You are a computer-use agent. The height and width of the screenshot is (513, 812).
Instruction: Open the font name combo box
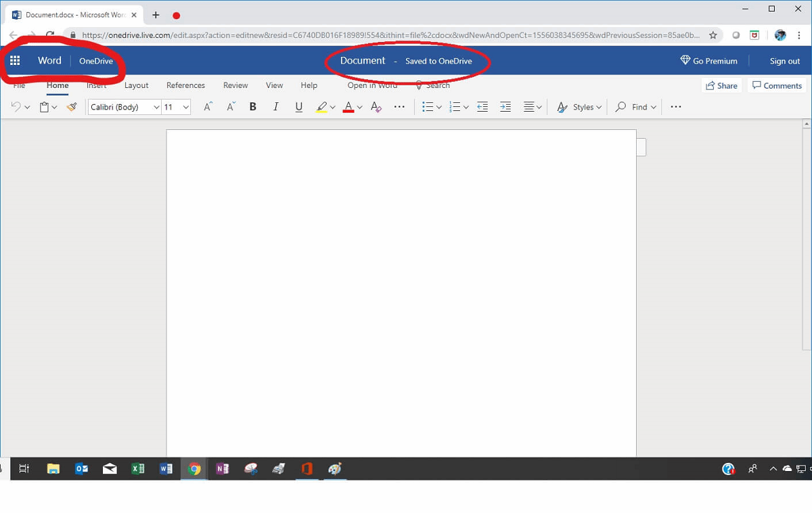pyautogui.click(x=122, y=106)
